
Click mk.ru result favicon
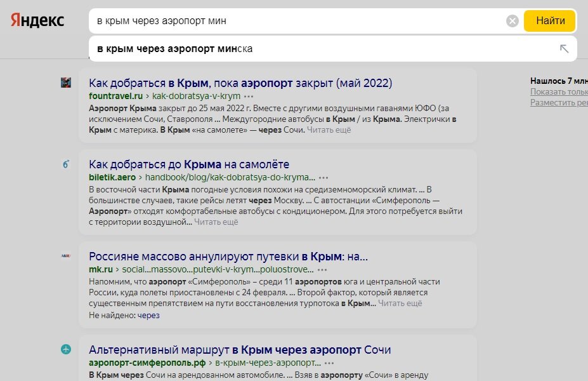tap(66, 256)
